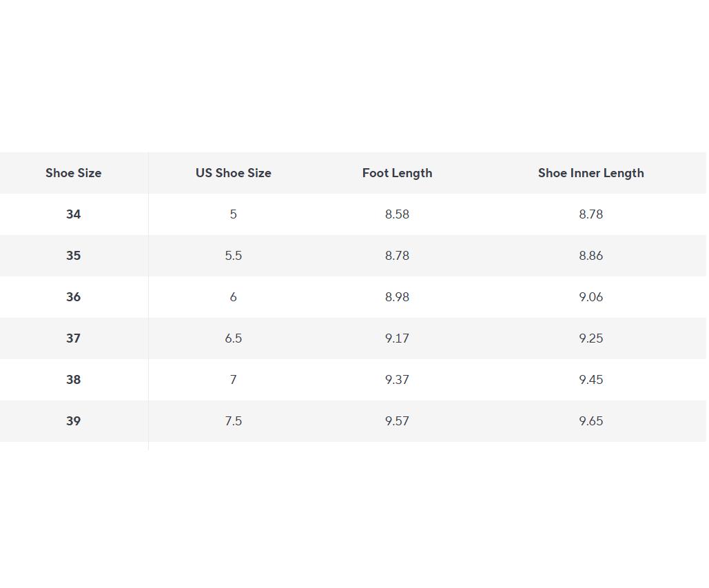Select shoe inner length value 9.65
The width and height of the screenshot is (709, 588).
pyautogui.click(x=590, y=421)
